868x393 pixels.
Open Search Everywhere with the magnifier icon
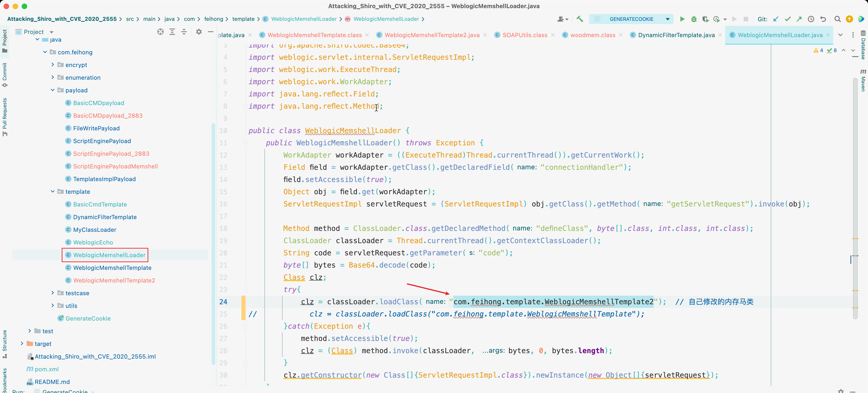tap(837, 19)
